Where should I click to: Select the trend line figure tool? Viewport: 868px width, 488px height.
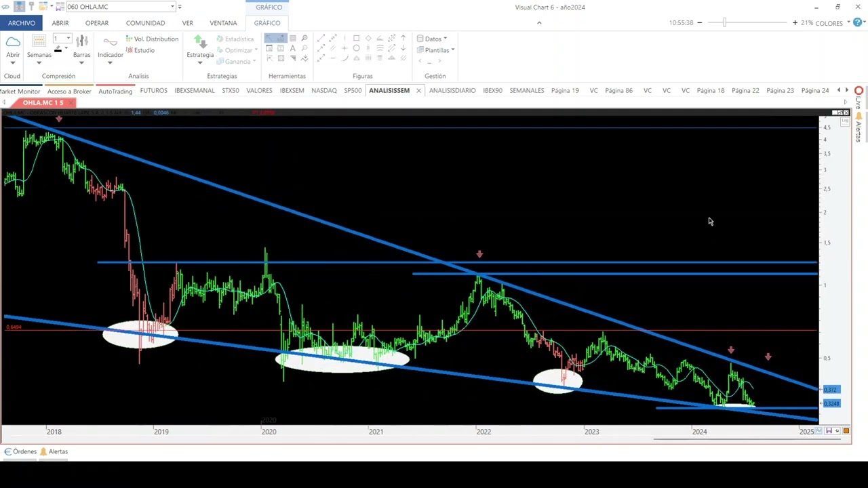[321, 38]
